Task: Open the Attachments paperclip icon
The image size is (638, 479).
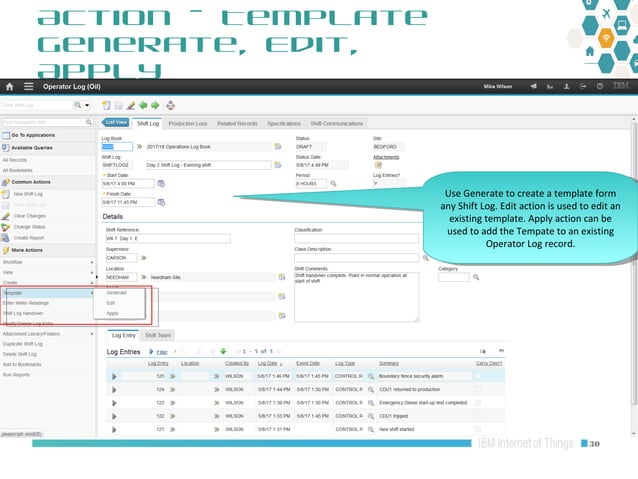Action: coord(378,165)
